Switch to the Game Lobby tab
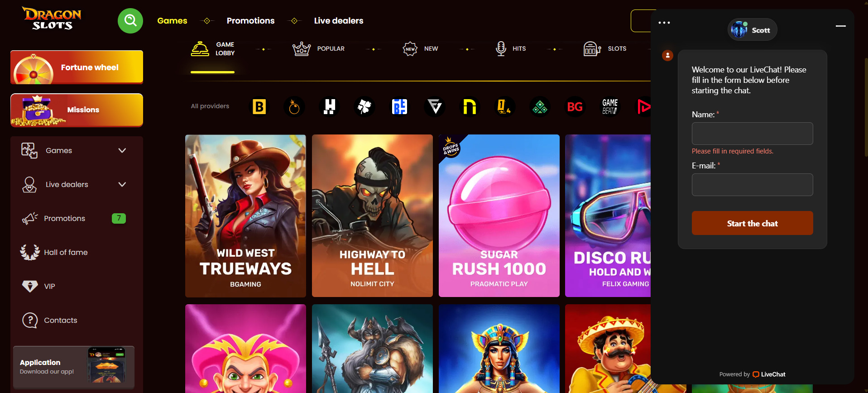Image resolution: width=868 pixels, height=393 pixels. coord(213,49)
